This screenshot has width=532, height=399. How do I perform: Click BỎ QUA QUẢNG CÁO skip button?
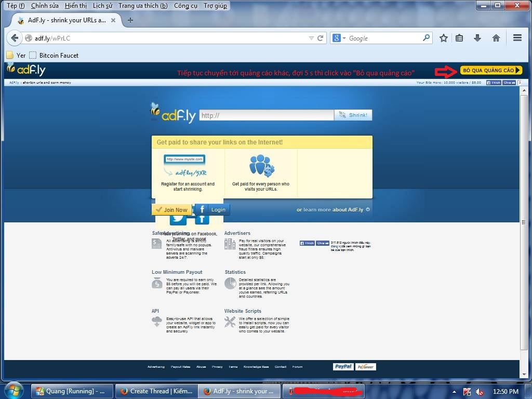491,70
